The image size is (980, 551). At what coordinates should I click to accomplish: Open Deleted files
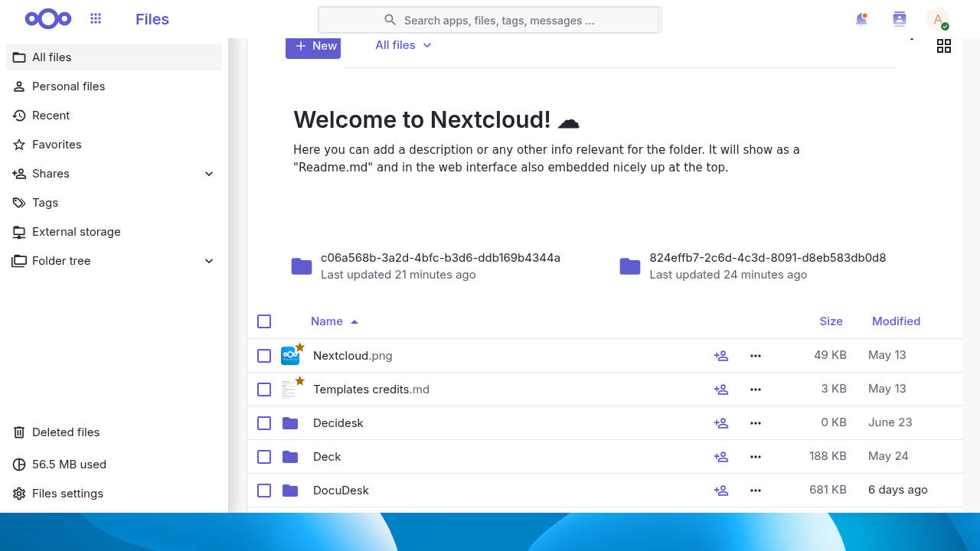click(x=114, y=432)
